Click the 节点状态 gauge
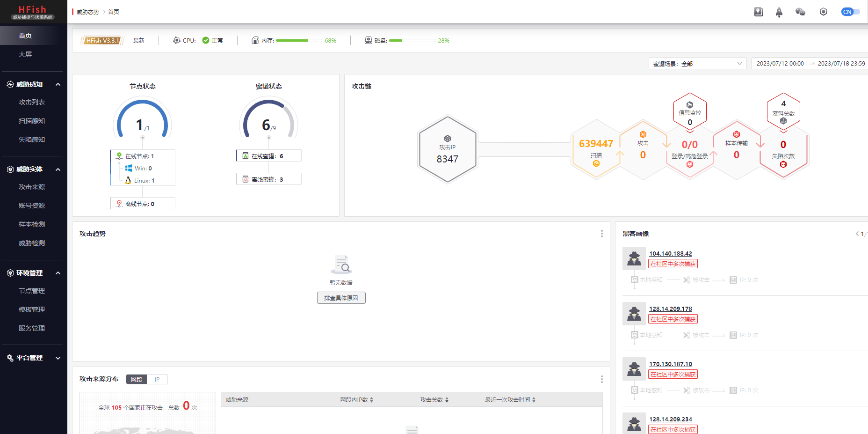868x434 pixels. tap(142, 118)
